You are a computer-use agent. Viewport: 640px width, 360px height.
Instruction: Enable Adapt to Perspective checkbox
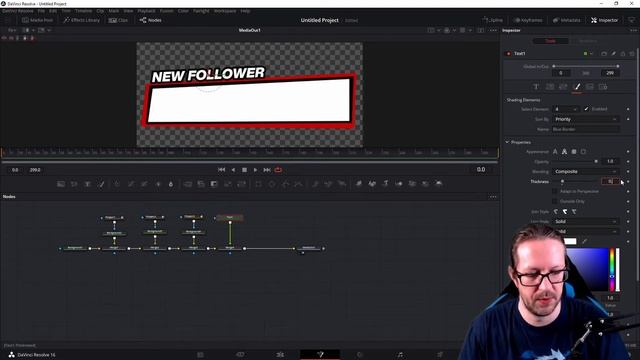(x=554, y=191)
